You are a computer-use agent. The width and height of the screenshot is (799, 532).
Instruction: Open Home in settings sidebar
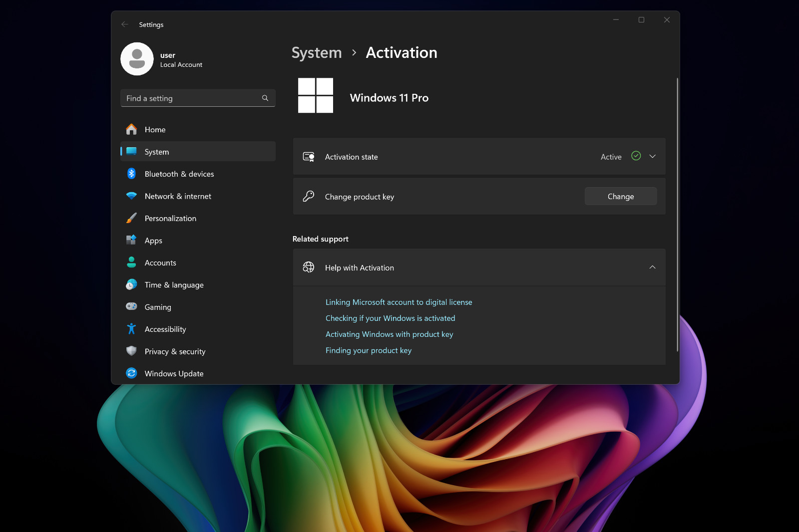pyautogui.click(x=198, y=129)
